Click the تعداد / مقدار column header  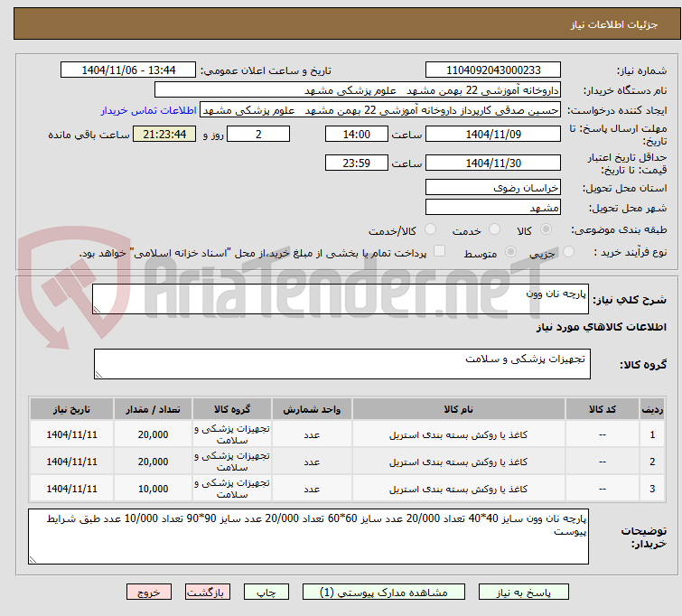point(153,409)
